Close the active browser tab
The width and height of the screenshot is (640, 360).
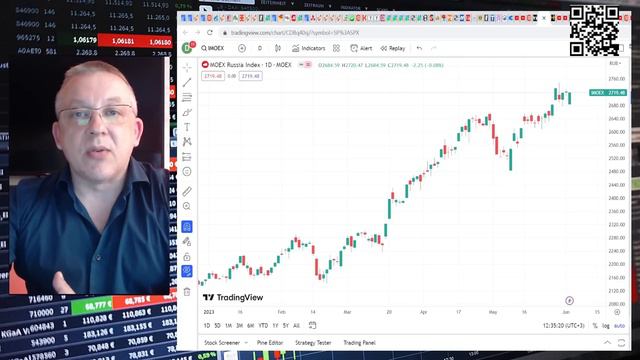(x=544, y=18)
